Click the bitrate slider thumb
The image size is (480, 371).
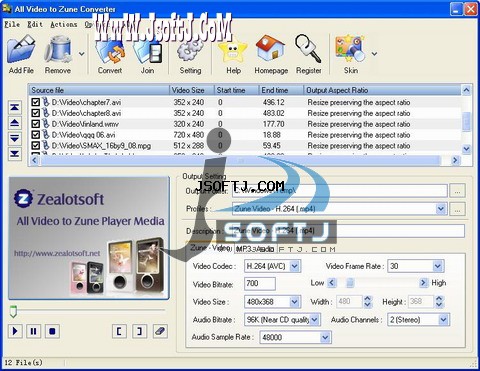point(350,283)
